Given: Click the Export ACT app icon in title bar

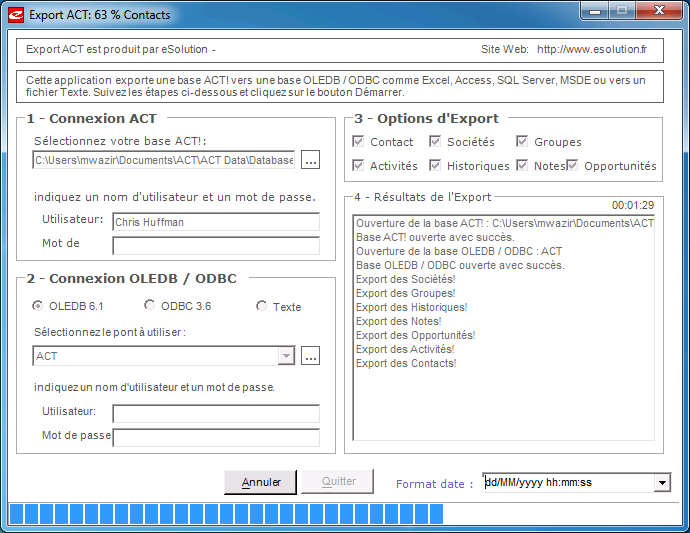Looking at the screenshot, I should click(x=14, y=14).
